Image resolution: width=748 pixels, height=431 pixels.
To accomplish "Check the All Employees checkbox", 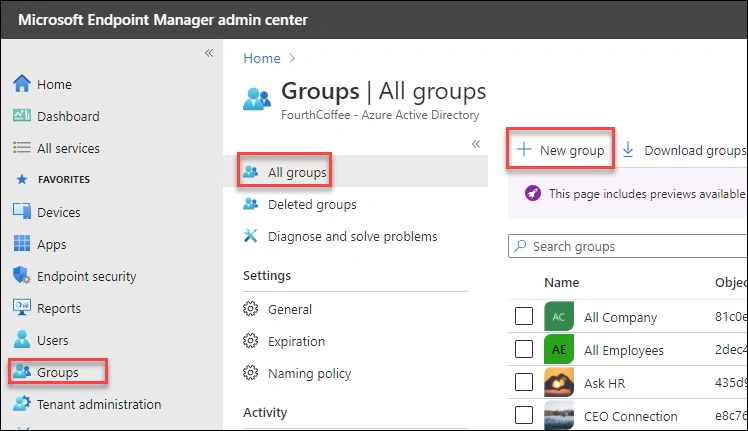I will (524, 349).
